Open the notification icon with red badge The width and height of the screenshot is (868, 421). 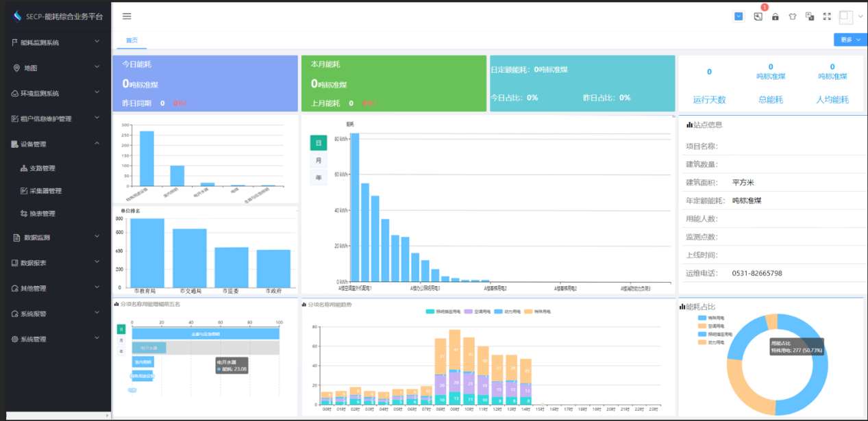758,16
